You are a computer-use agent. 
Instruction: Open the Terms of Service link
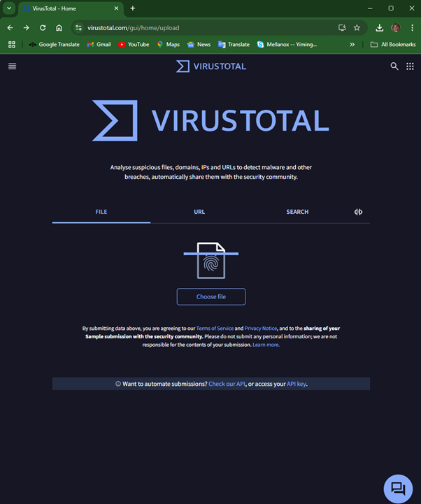click(x=215, y=329)
